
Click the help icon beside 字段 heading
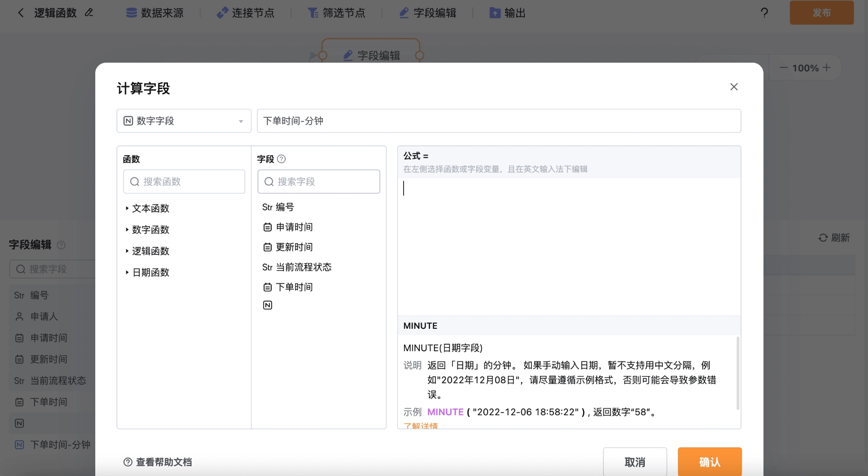281,159
